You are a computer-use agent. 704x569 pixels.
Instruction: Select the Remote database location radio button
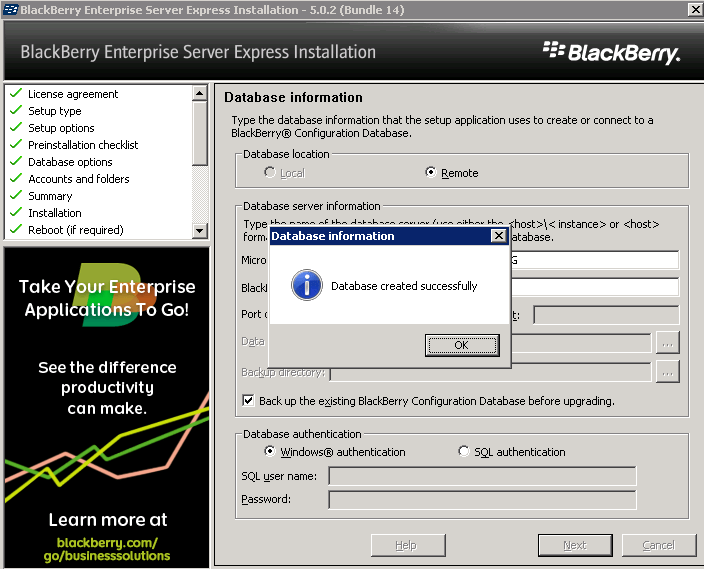[431, 173]
